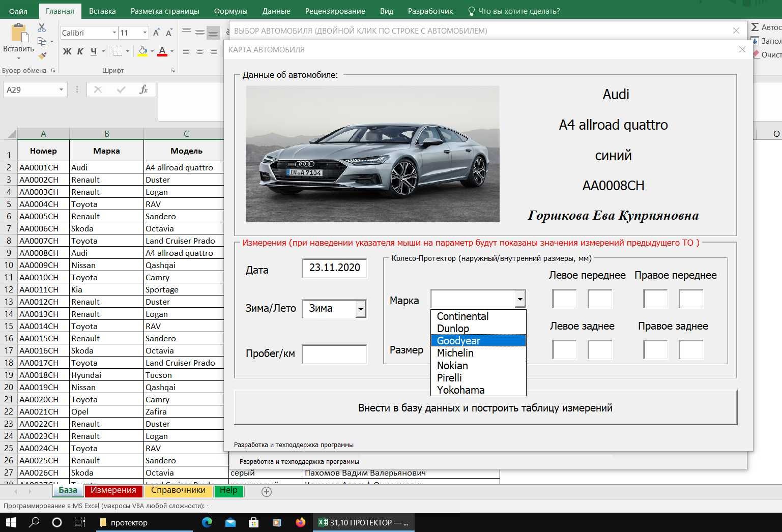The width and height of the screenshot is (782, 532).
Task: Open the Измерения sheet tab
Action: 113,490
